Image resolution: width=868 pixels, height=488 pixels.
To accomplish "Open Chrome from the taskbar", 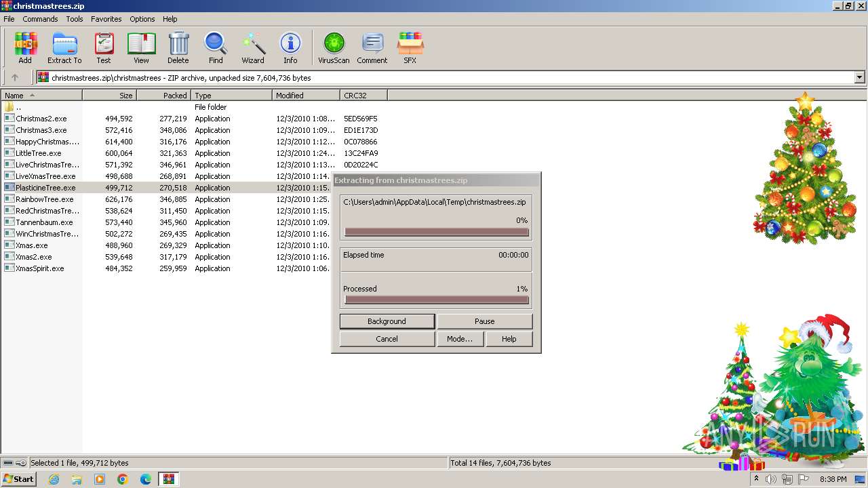I will tap(123, 479).
